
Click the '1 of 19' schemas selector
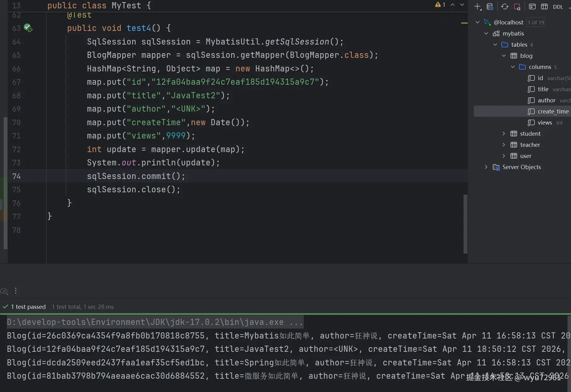point(536,23)
